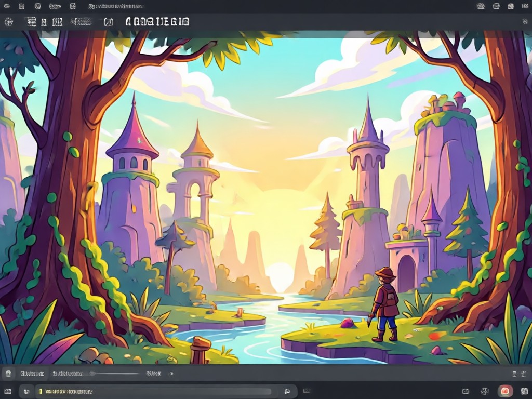Screen dimensions: 532x399
Task: Click the globe icon beside the red button
Action: (x=485, y=392)
